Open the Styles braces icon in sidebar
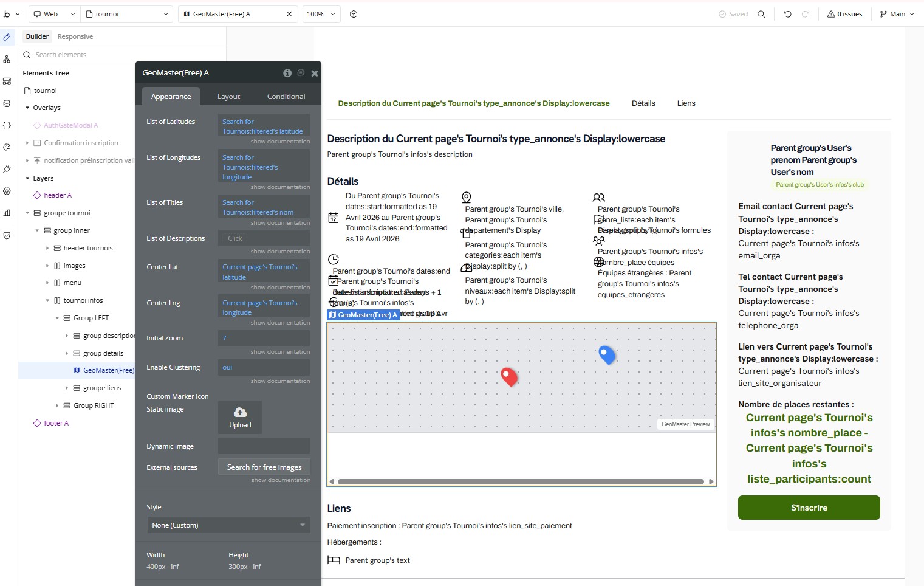 [7, 125]
